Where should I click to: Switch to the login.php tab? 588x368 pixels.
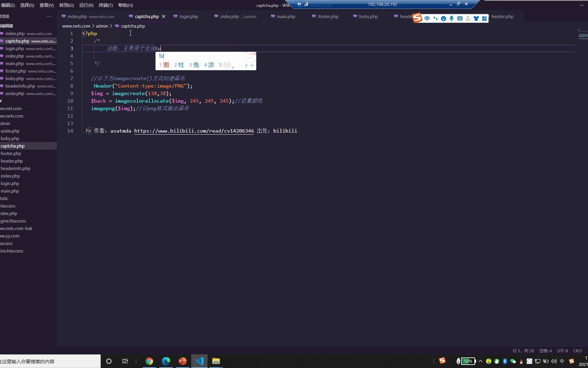(x=185, y=16)
